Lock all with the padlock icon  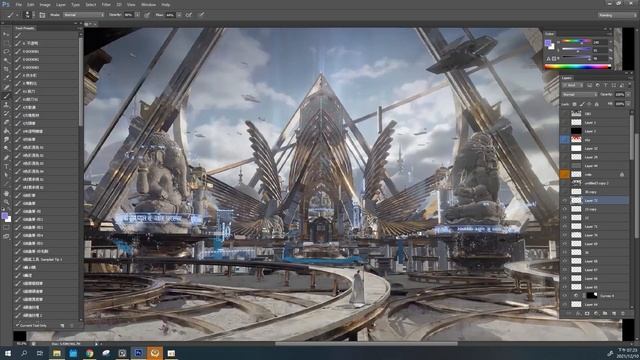click(597, 104)
